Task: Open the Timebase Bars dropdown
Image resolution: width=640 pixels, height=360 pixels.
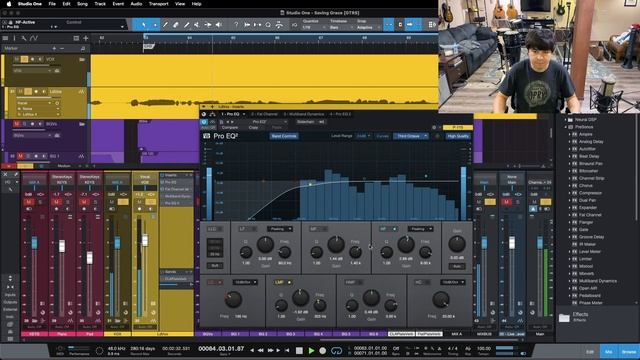Action: coord(340,27)
